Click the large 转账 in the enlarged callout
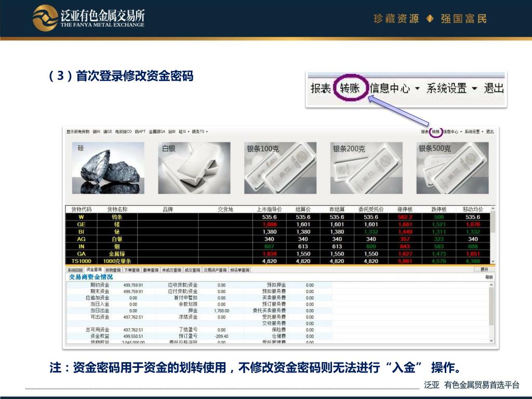Image resolution: width=532 pixels, height=399 pixels. (350, 88)
